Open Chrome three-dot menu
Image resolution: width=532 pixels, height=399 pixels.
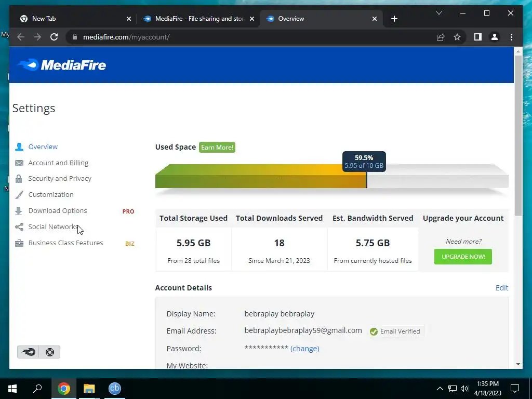pos(511,37)
